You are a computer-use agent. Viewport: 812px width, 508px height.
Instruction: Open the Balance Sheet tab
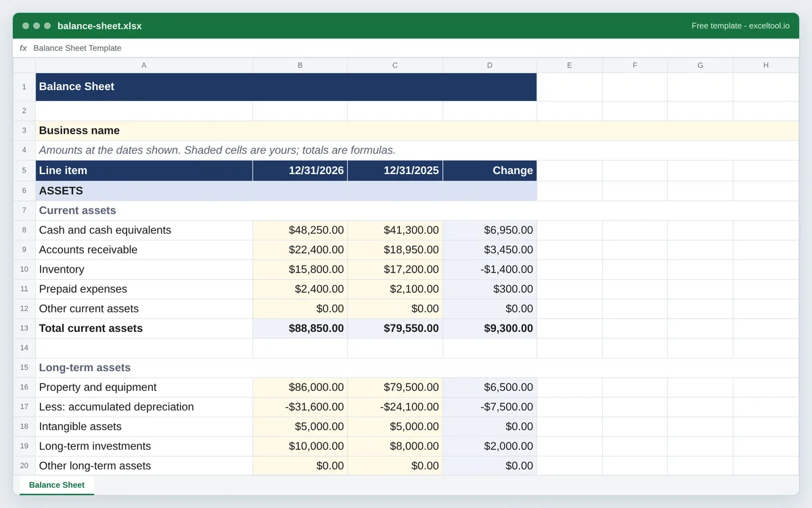[x=57, y=485]
